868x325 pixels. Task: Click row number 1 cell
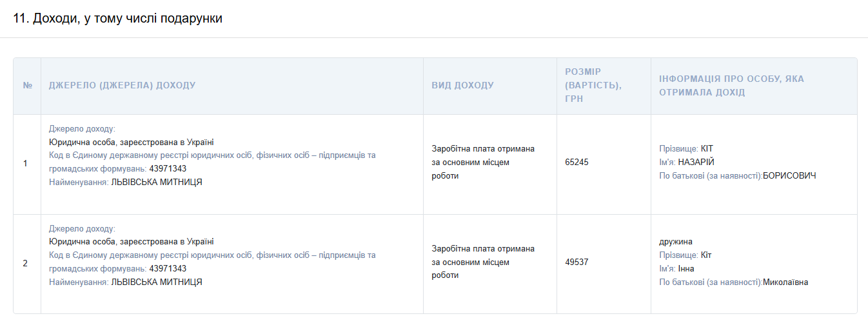pyautogui.click(x=26, y=164)
